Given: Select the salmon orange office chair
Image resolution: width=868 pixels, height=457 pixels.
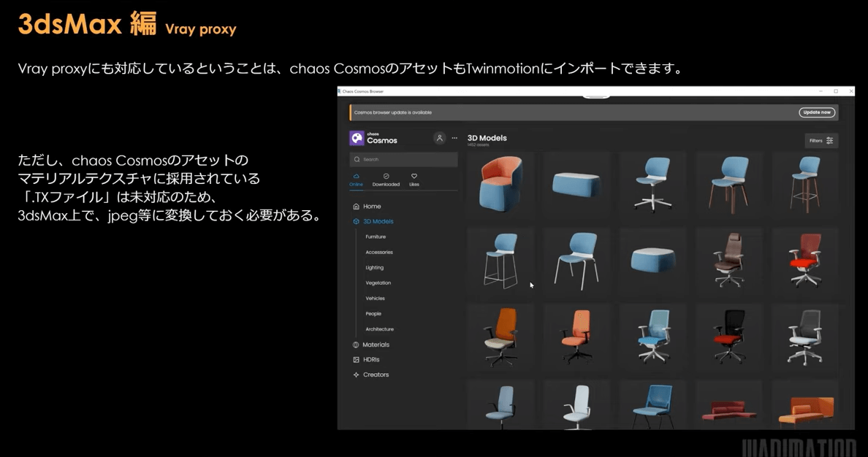Looking at the screenshot, I should coord(576,337).
